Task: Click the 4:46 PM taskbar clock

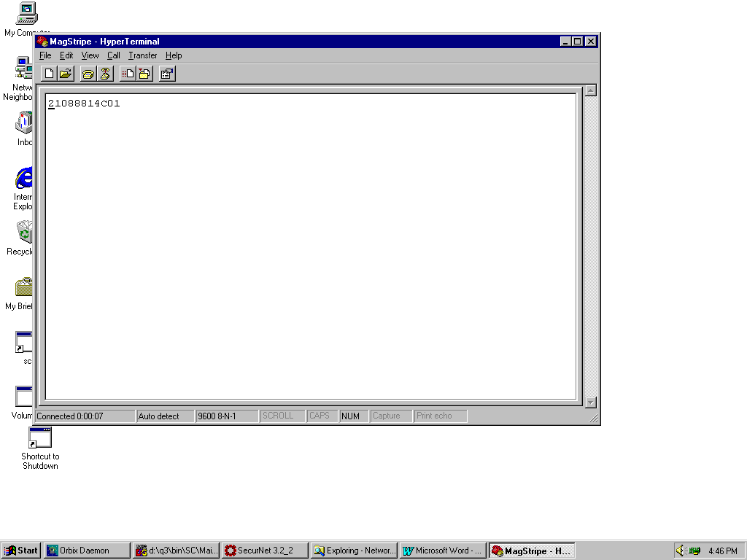Action: pos(723,551)
